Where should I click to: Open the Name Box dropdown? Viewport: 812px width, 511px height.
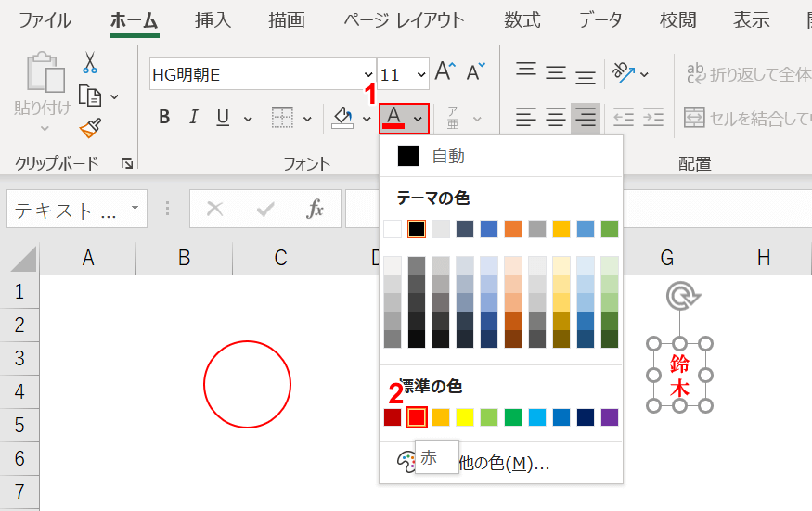click(135, 208)
